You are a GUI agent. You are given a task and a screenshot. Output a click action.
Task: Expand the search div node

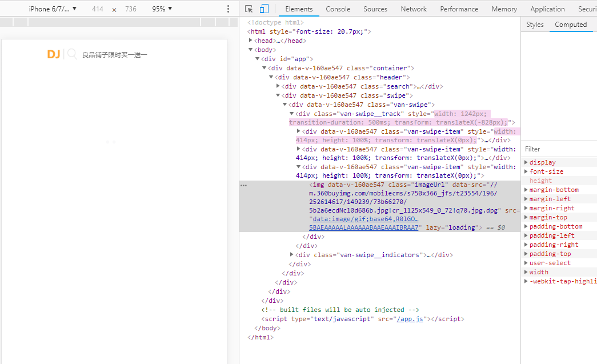pyautogui.click(x=278, y=86)
